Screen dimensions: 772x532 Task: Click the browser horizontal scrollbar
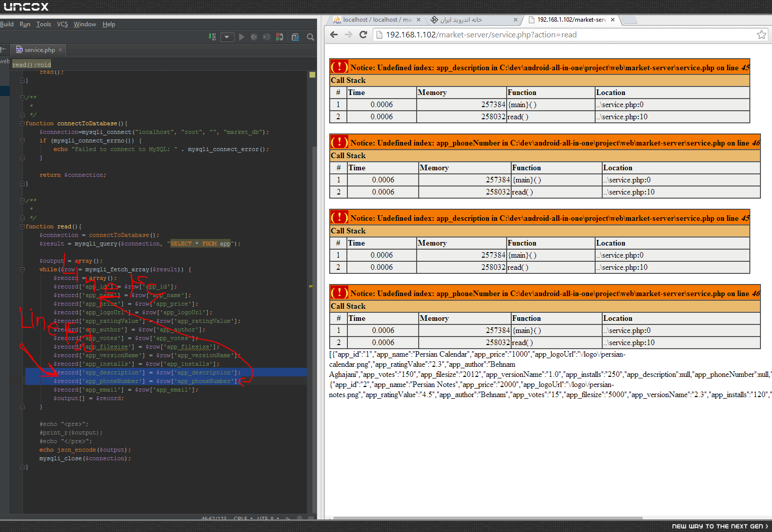pos(488,518)
